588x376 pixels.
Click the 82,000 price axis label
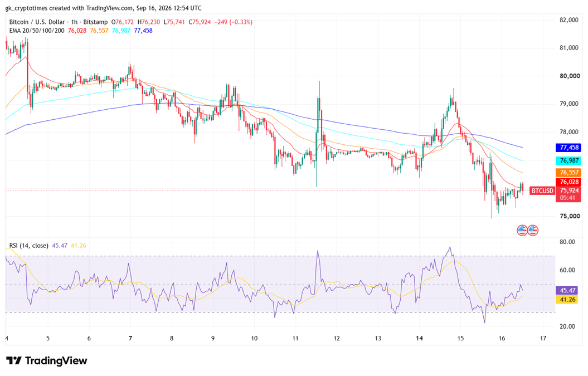coord(568,20)
